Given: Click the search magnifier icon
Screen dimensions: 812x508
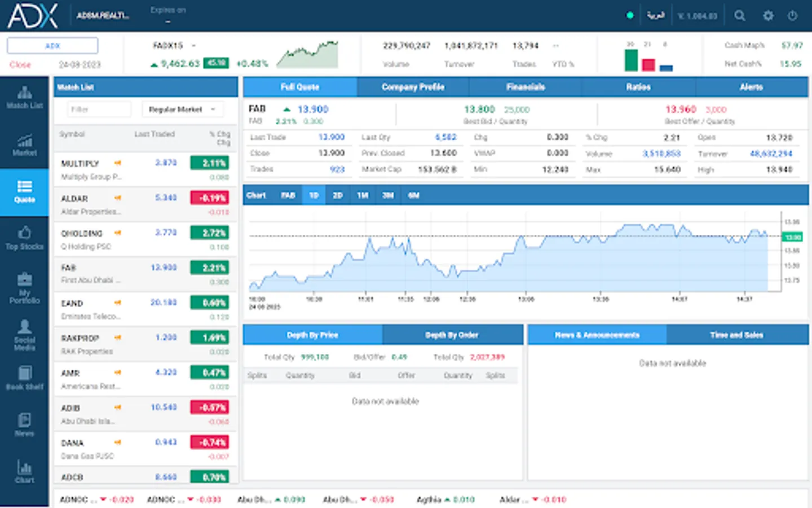Looking at the screenshot, I should 740,16.
